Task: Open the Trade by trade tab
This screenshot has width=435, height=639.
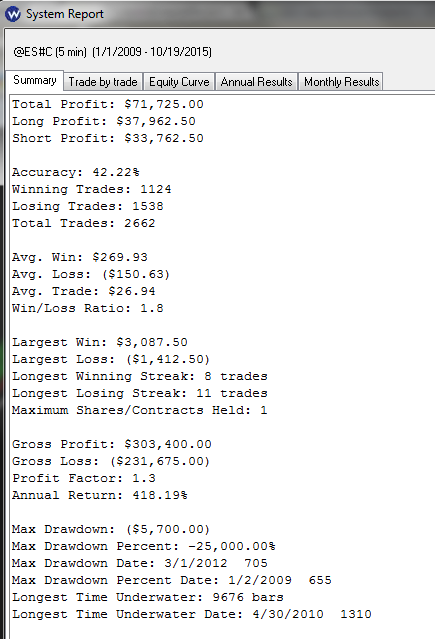Action: 103,82
